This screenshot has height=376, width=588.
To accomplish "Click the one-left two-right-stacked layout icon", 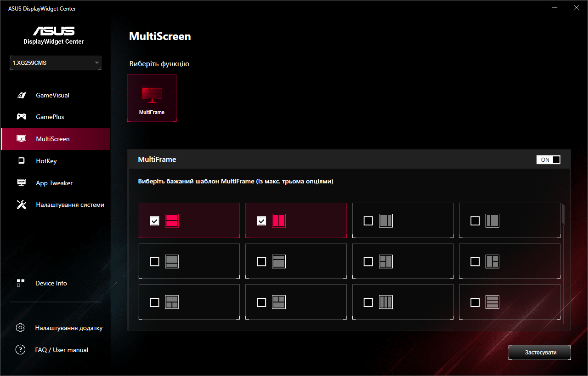I will [492, 262].
